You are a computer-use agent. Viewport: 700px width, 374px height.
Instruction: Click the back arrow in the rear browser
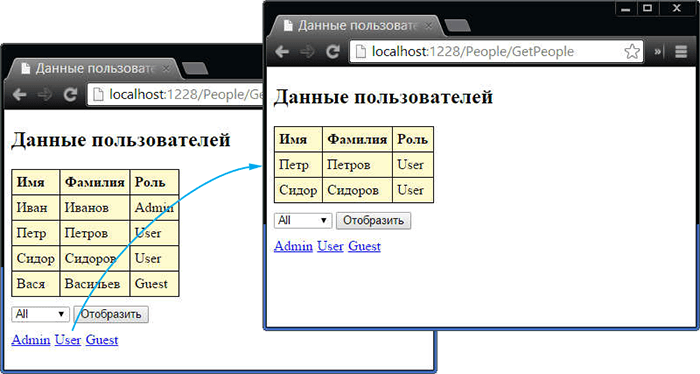point(20,95)
